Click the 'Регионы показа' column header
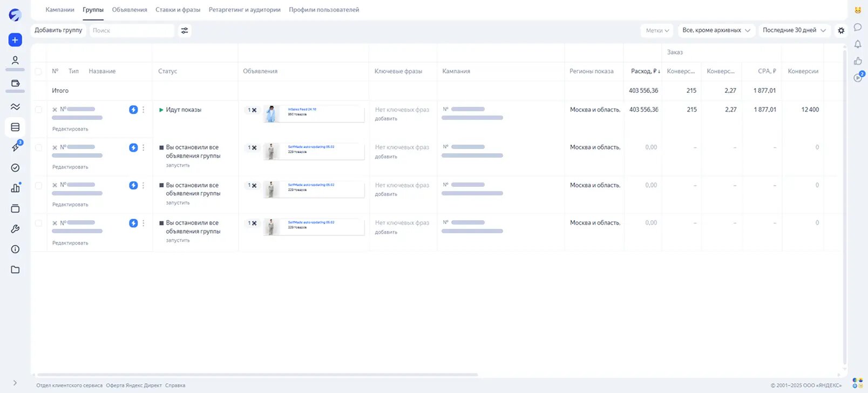This screenshot has width=868, height=393. 592,71
